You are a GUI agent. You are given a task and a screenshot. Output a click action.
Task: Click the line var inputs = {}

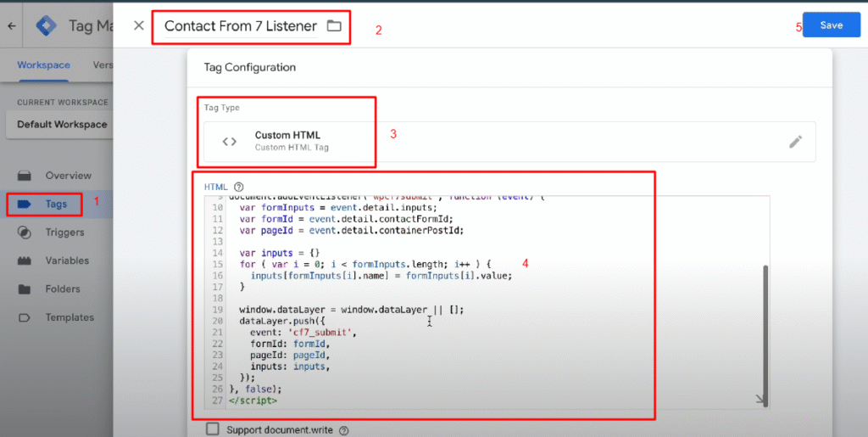[x=280, y=253]
